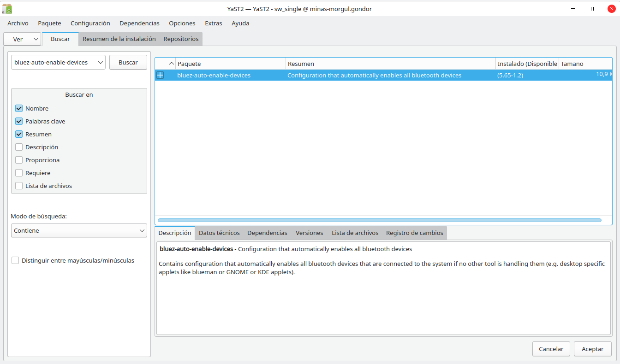Enable the Descripción search checkbox
The height and width of the screenshot is (364, 620).
(19, 147)
